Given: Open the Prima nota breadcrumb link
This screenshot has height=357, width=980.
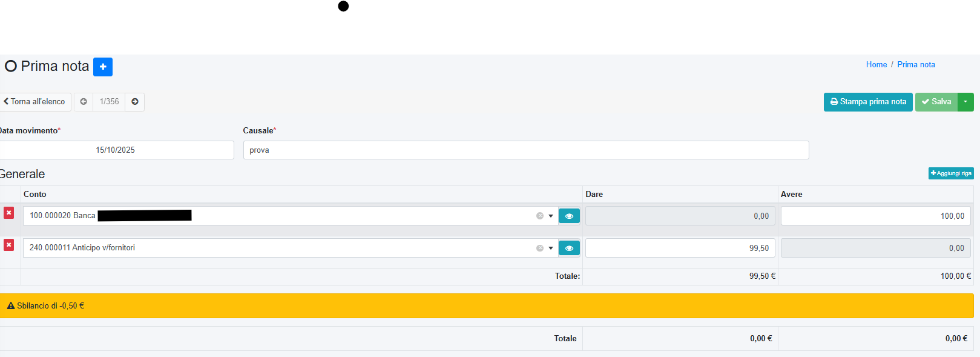Looking at the screenshot, I should click(x=916, y=65).
